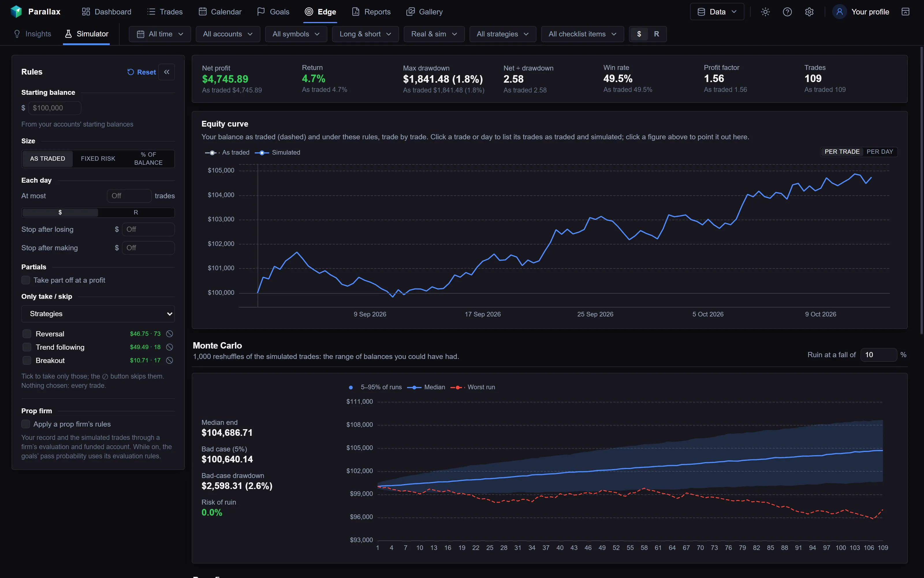Reset the simulator rules
The width and height of the screenshot is (924, 578).
[142, 72]
